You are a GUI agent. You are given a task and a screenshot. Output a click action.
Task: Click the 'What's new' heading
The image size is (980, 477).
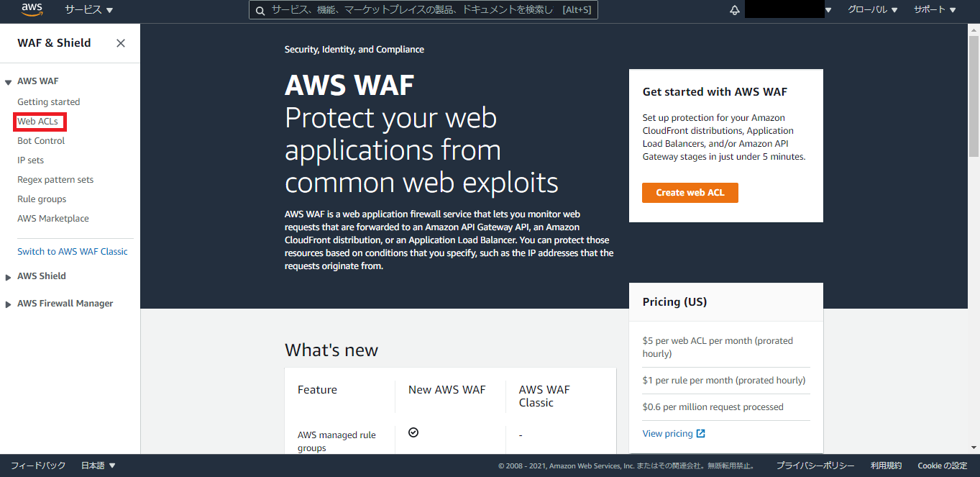[331, 350]
